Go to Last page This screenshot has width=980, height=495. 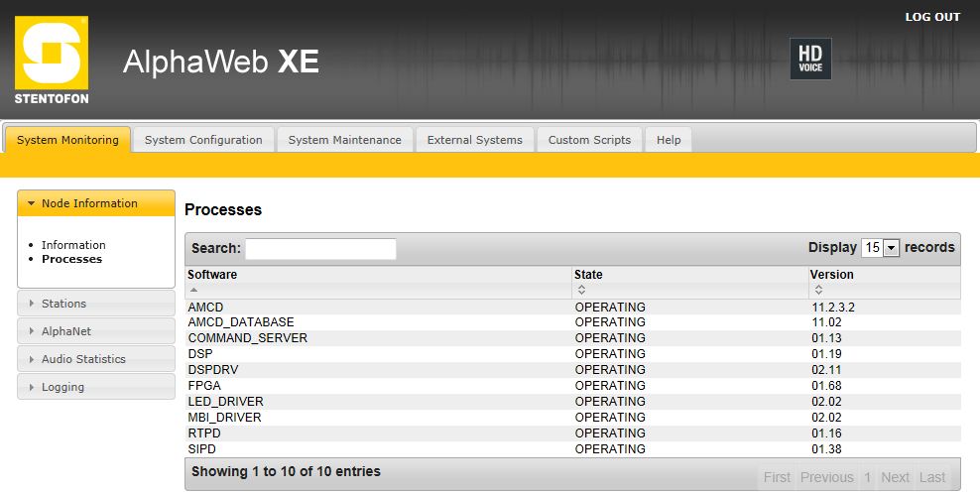click(x=931, y=477)
